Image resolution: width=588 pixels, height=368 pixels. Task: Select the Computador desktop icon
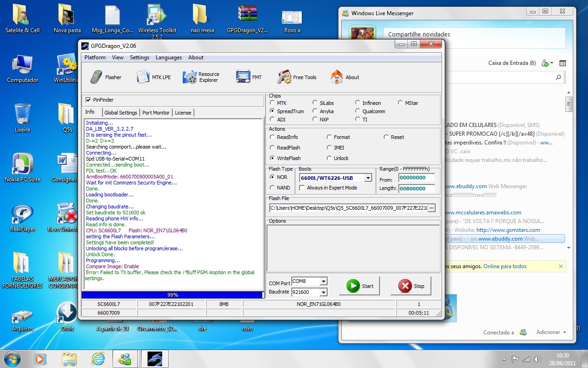(x=23, y=69)
